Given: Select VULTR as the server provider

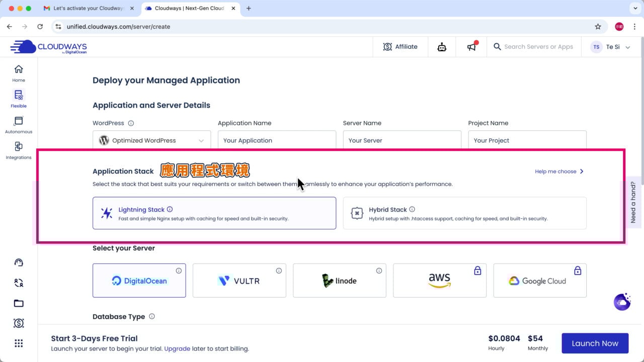Looking at the screenshot, I should [x=239, y=281].
